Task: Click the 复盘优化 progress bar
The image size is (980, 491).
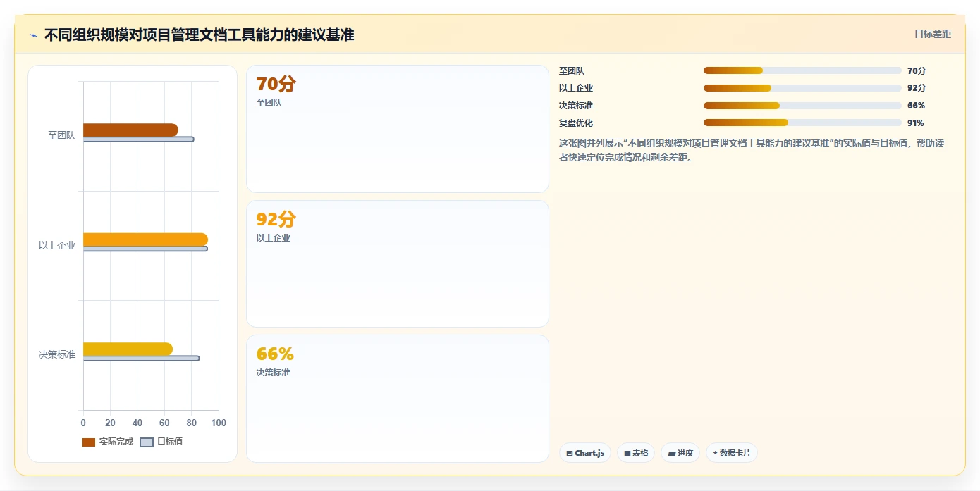Action: pos(802,123)
